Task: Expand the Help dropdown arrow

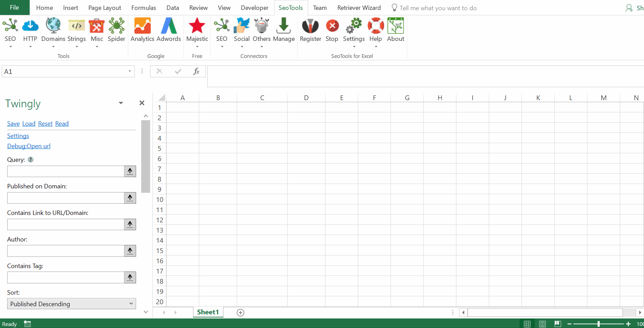Action: 376,47
